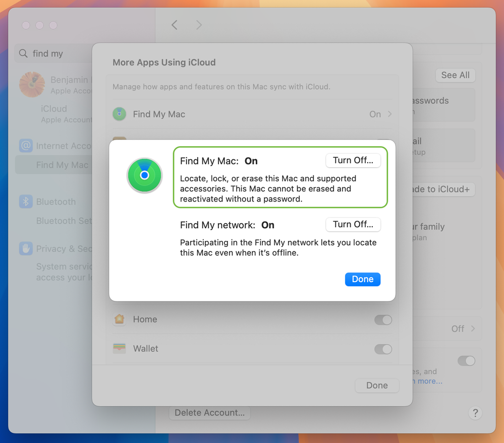Expand the Off row chevron in background

(473, 329)
